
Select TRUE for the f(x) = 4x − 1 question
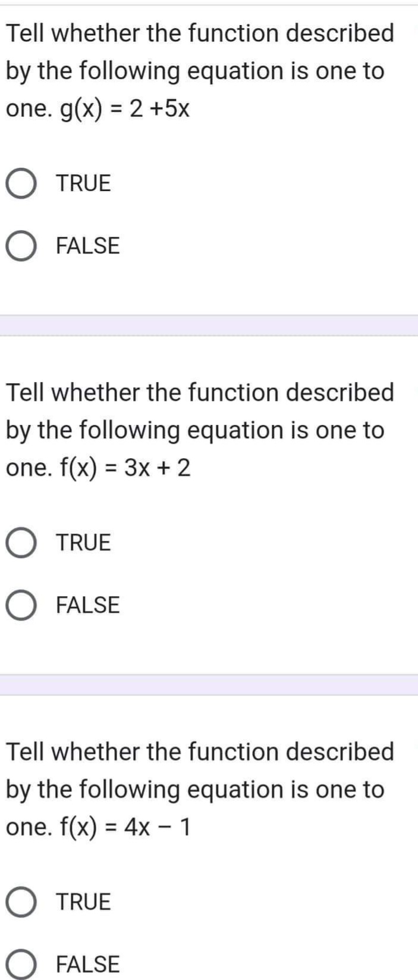point(21,902)
